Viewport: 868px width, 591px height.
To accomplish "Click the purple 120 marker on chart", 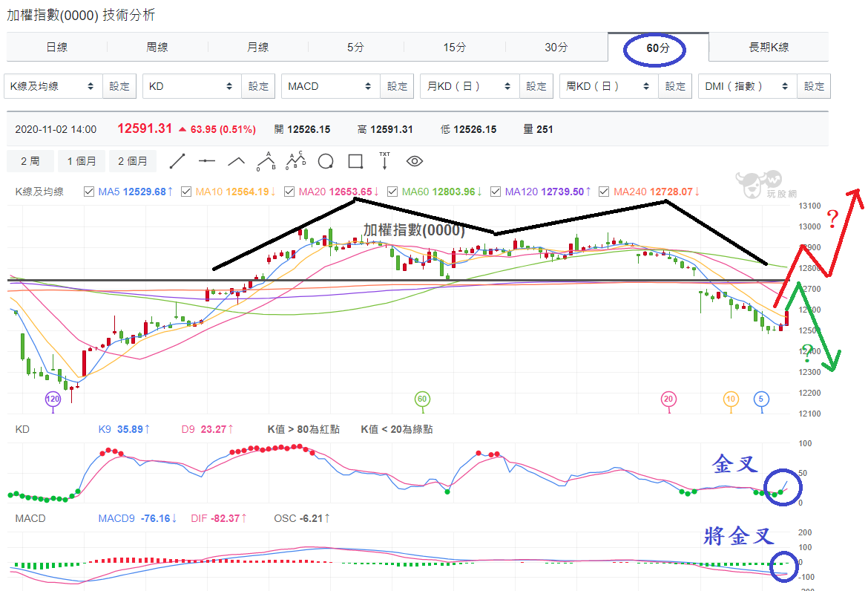I will coord(53,399).
